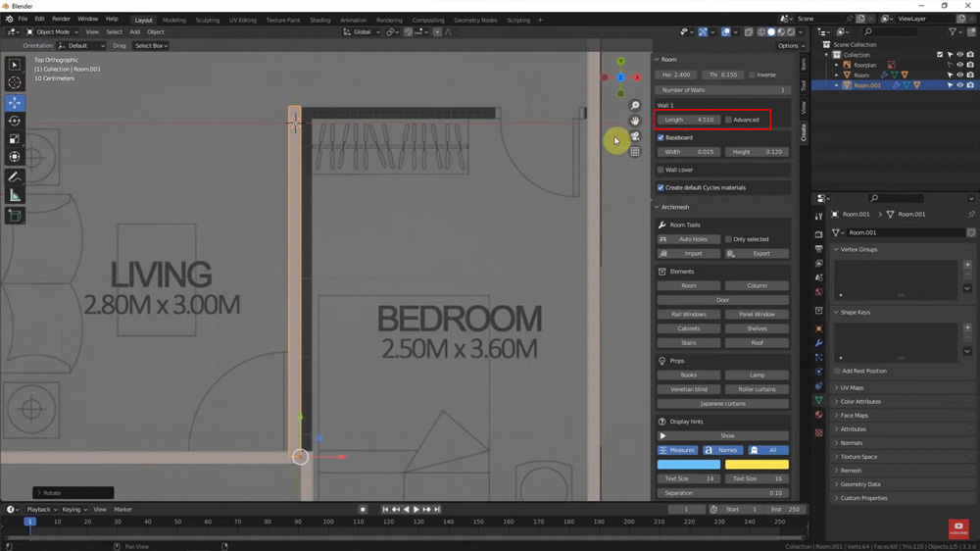Click the Auto Holes button

click(x=689, y=239)
